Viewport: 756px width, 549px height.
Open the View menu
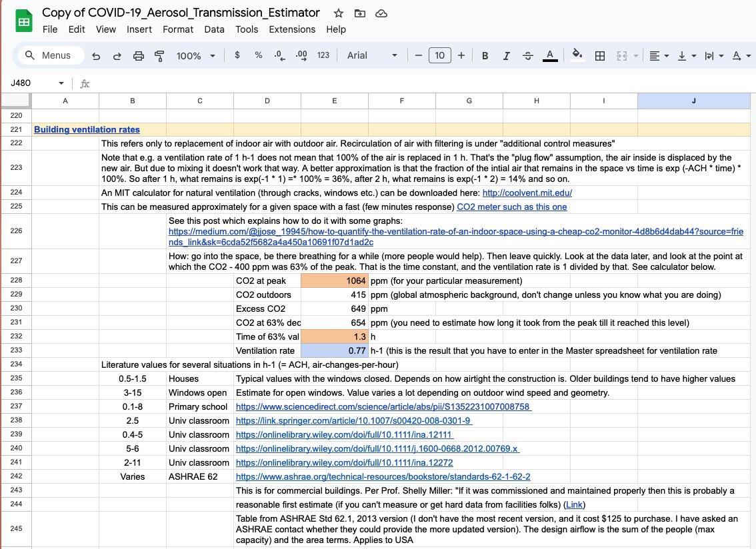click(105, 29)
